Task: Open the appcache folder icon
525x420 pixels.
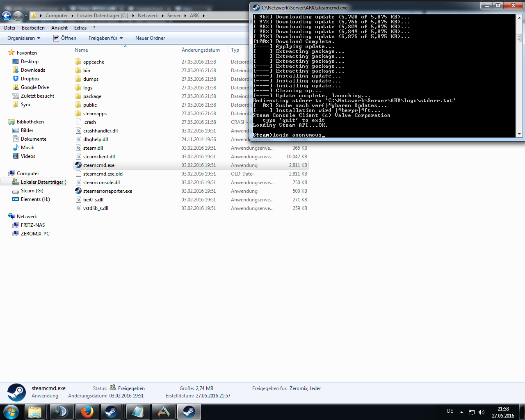Action: pyautogui.click(x=78, y=62)
